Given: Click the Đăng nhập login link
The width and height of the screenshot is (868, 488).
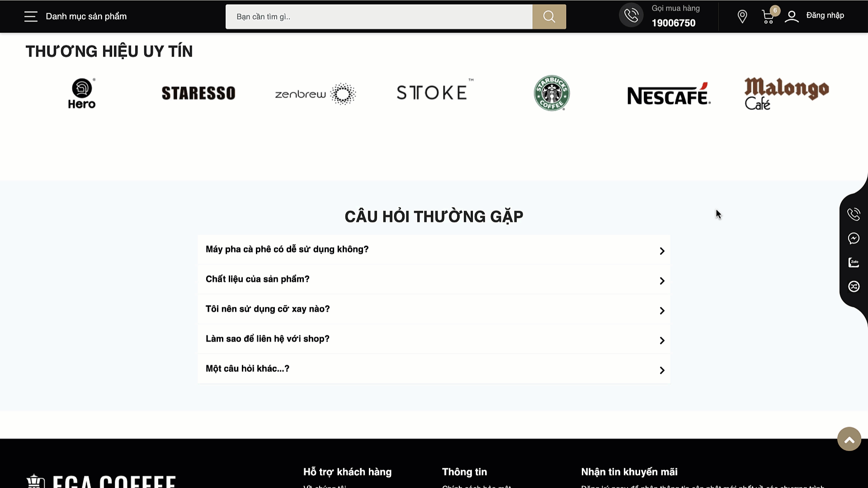Looking at the screenshot, I should click(825, 15).
